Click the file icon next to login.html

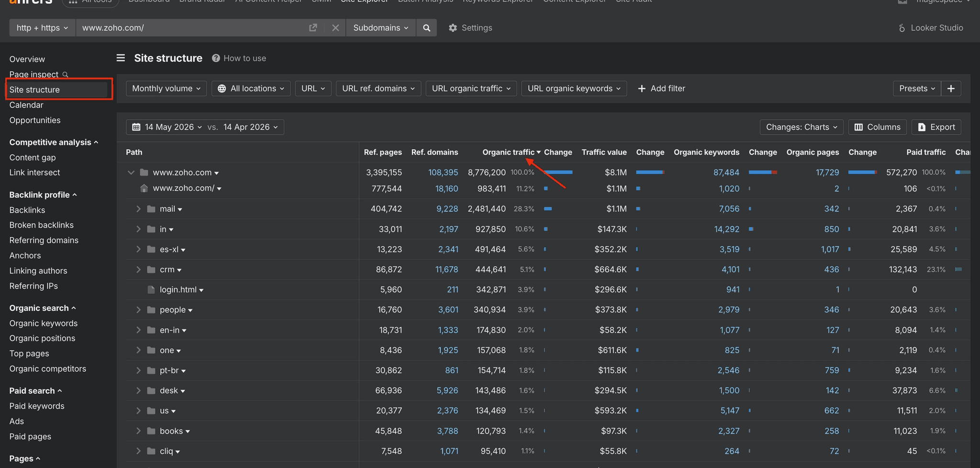coord(151,290)
